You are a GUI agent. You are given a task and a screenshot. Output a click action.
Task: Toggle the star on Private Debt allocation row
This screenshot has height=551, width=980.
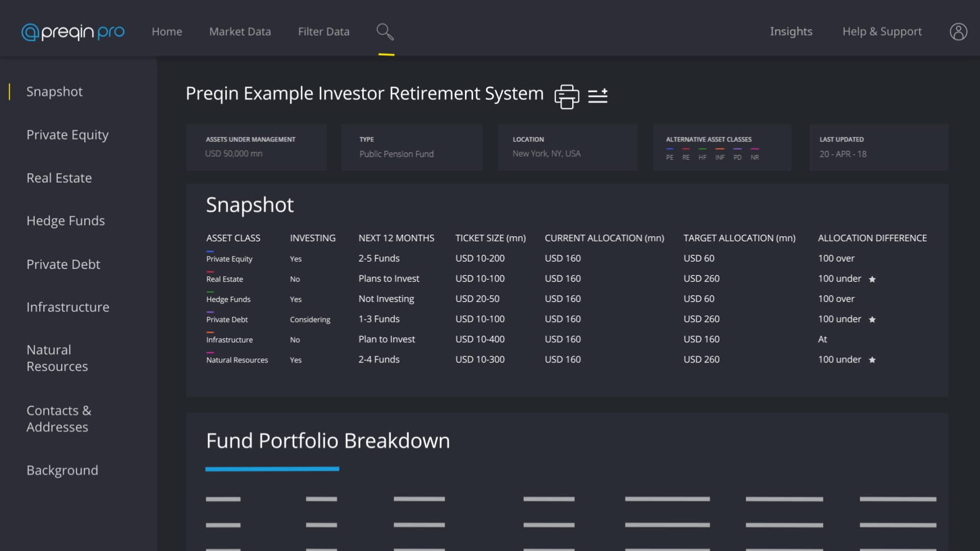(873, 319)
